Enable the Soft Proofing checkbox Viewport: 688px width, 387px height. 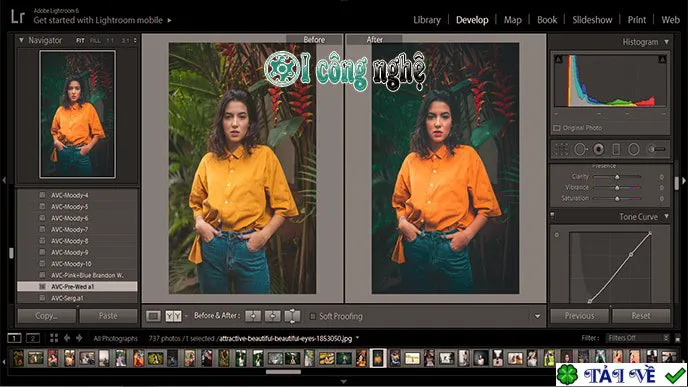(313, 316)
